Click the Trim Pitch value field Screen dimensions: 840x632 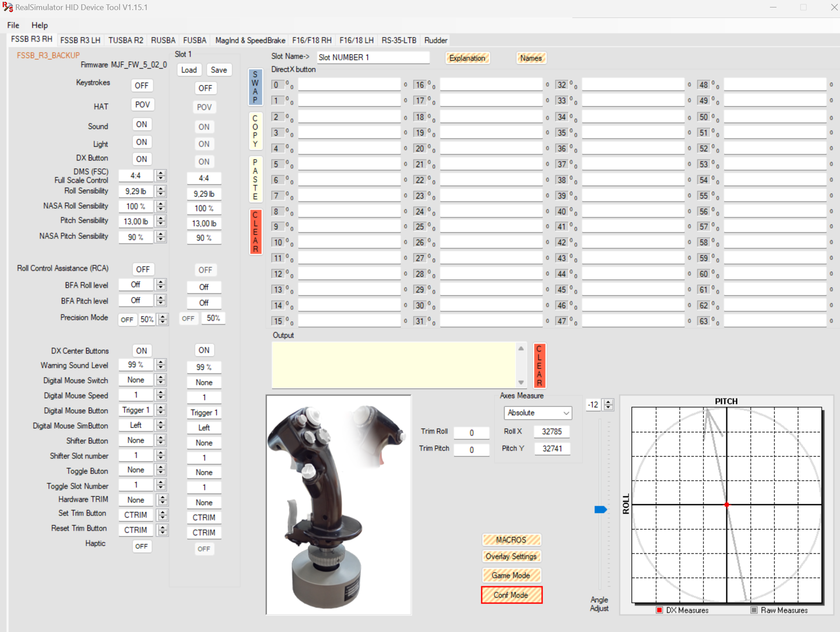click(x=471, y=449)
